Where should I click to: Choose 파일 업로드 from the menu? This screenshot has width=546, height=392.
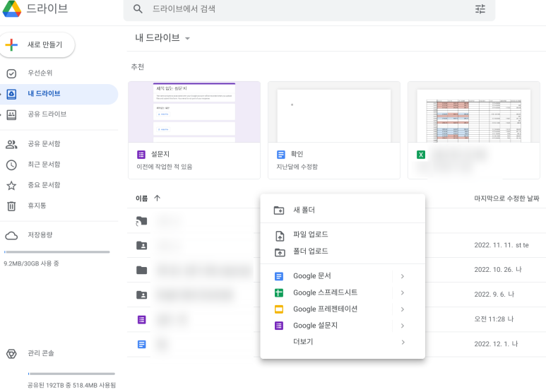click(343, 234)
